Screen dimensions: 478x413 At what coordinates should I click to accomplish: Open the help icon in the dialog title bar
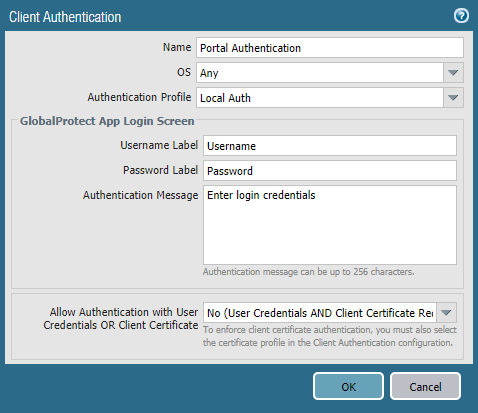[461, 16]
